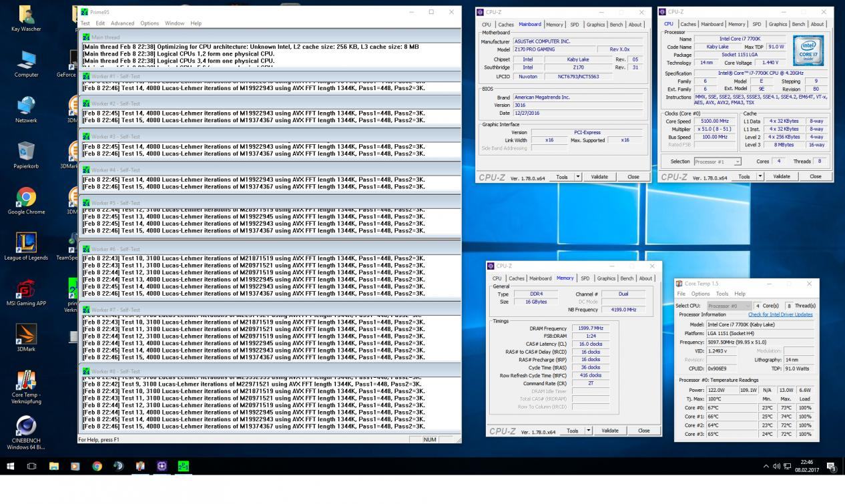Click the Worker #8 - Self-Test window icon
The height and width of the screenshot is (504, 845).
tap(86, 371)
